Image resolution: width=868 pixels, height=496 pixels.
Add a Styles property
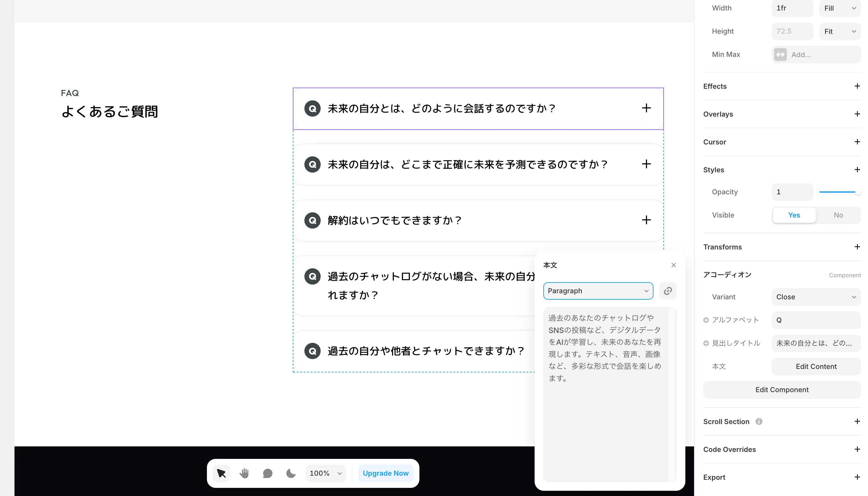857,170
